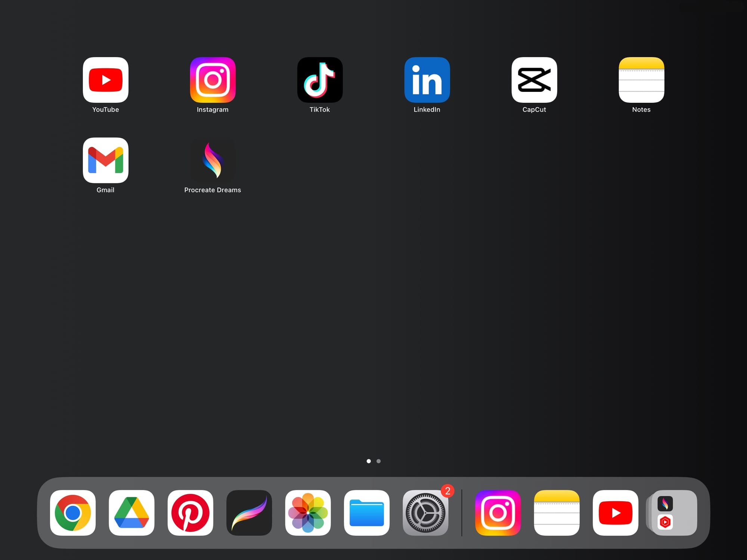Open Instagram from the dock's recent apps
This screenshot has width=747, height=560.
[x=498, y=513]
